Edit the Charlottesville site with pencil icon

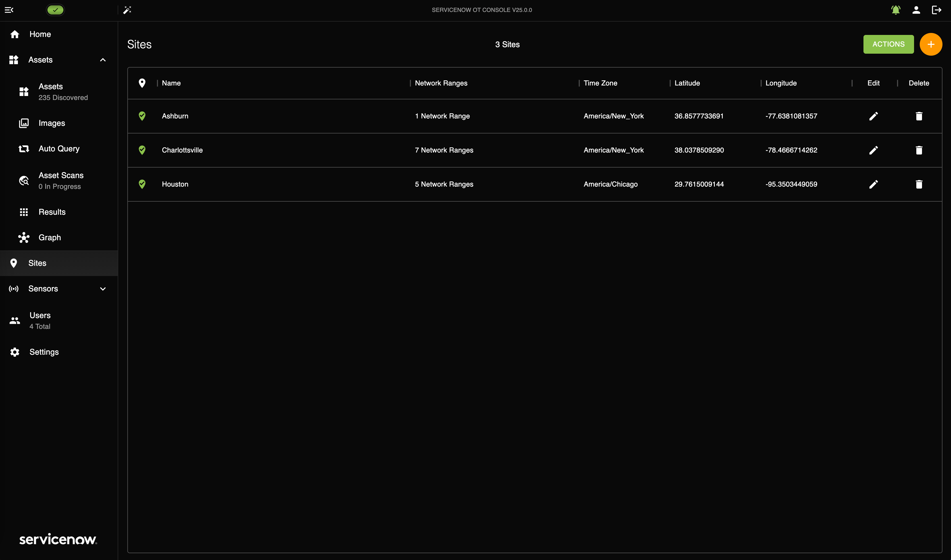click(x=873, y=150)
